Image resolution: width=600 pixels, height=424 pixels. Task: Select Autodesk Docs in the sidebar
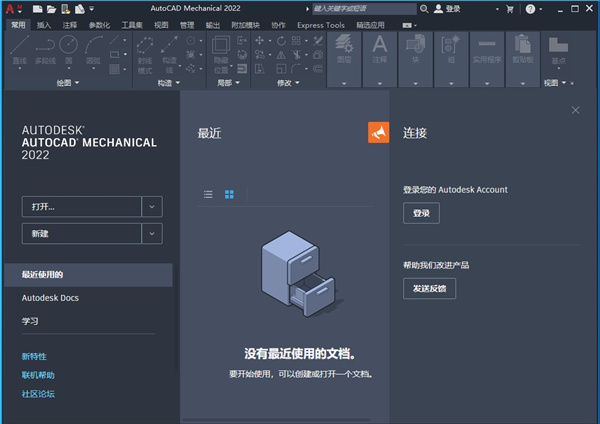click(x=50, y=298)
